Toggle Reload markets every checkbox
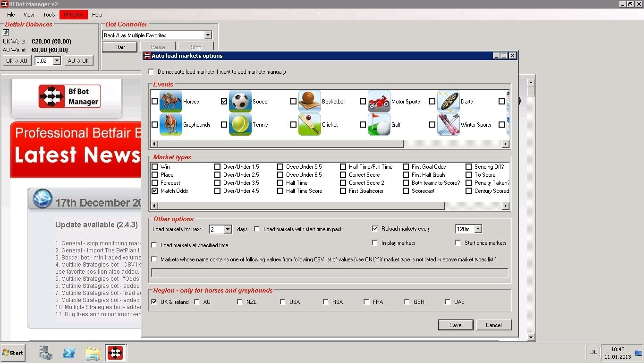The image size is (644, 363). coord(375,229)
